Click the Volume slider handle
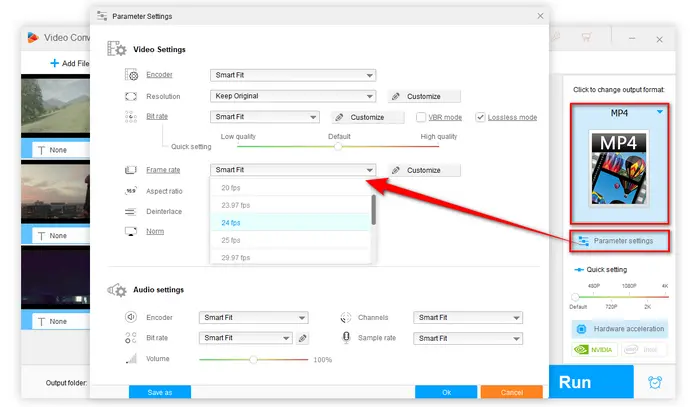This screenshot has height=407, width=700. [253, 359]
